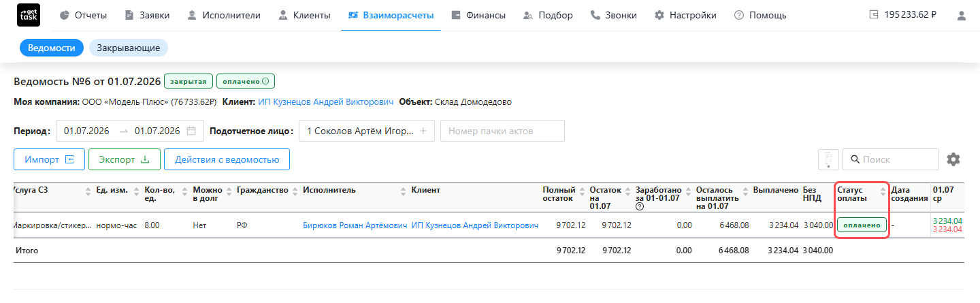
Task: Switch to Ведомости tab
Action: [52, 48]
